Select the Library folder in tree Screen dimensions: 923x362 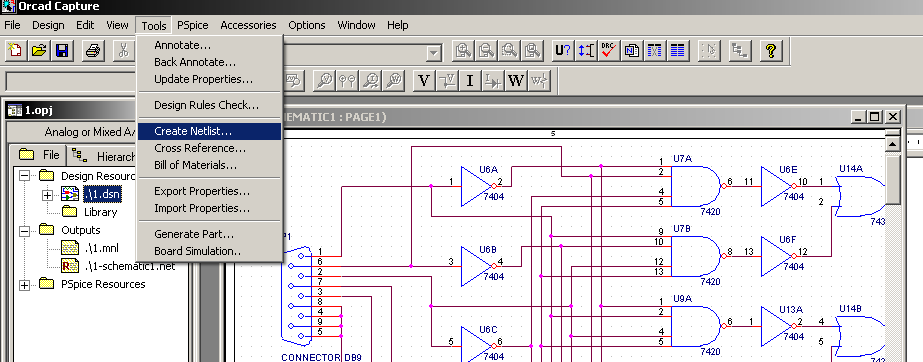[x=100, y=212]
